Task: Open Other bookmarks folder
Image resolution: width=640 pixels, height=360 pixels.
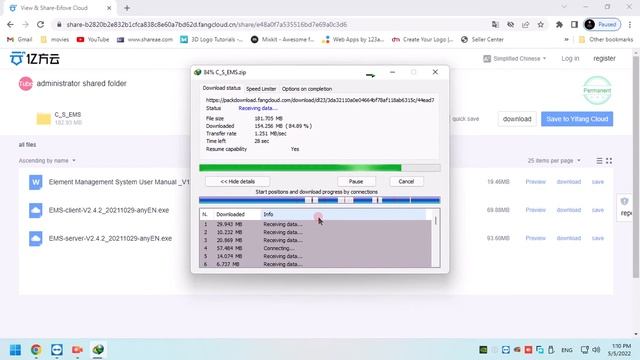Action: tap(606, 40)
